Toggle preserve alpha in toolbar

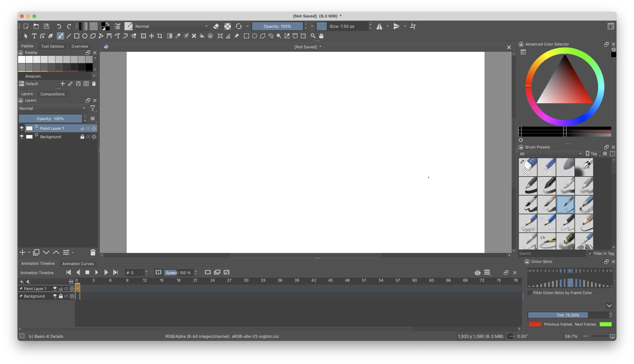(x=227, y=26)
